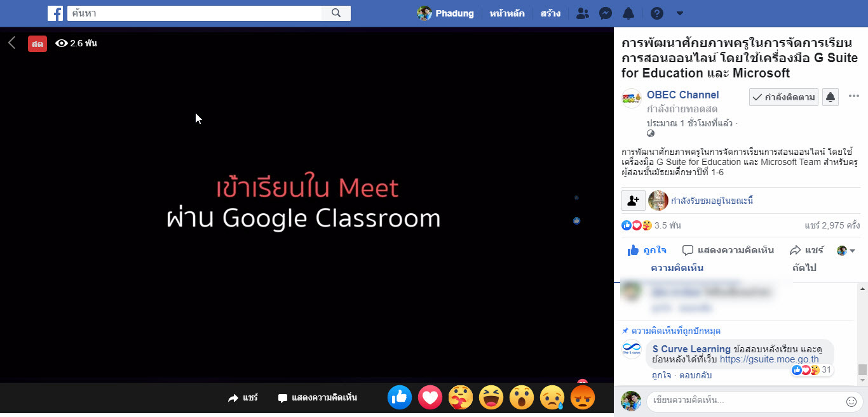The width and height of the screenshot is (868, 417).
Task: Like the S Curve Learning pinned comment
Action: (661, 375)
